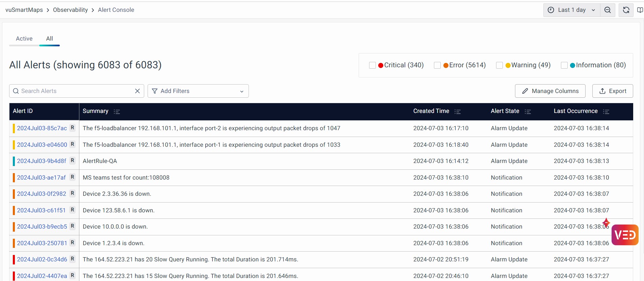Open the Add Filters dropdown

[198, 91]
